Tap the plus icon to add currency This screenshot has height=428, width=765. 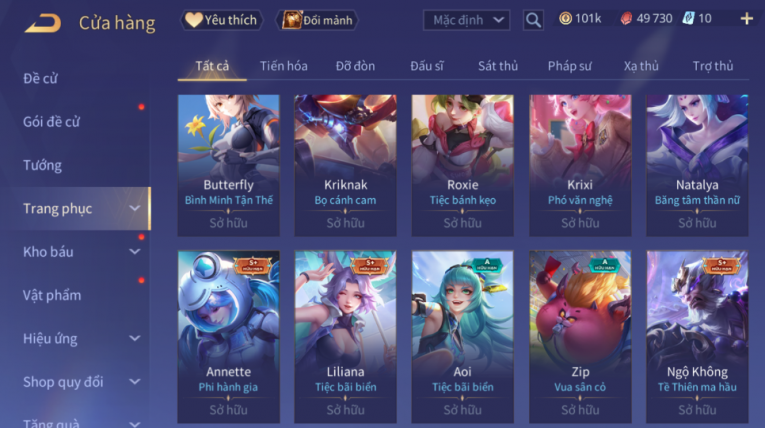(x=746, y=19)
